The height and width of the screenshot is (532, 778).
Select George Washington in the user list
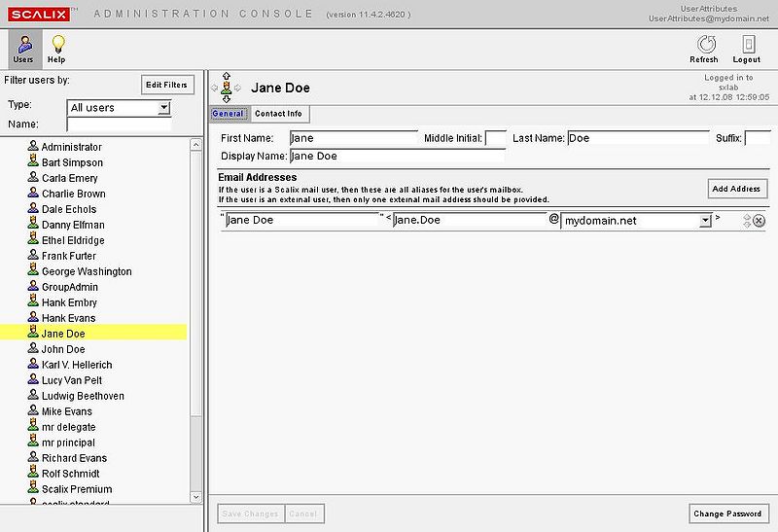87,271
